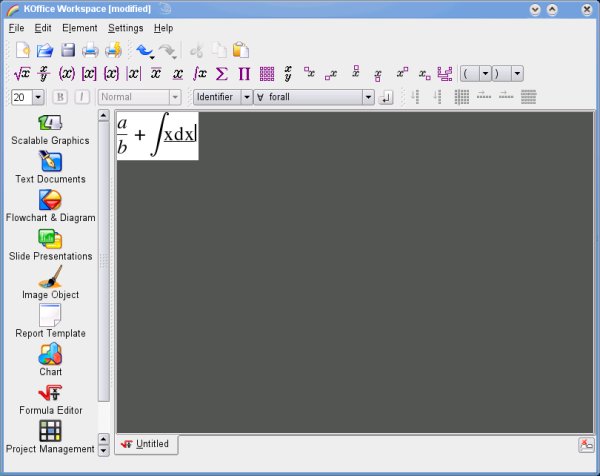Screen dimensions: 600x476
Task: Add lower right index (subscript)
Action: [x=424, y=74]
